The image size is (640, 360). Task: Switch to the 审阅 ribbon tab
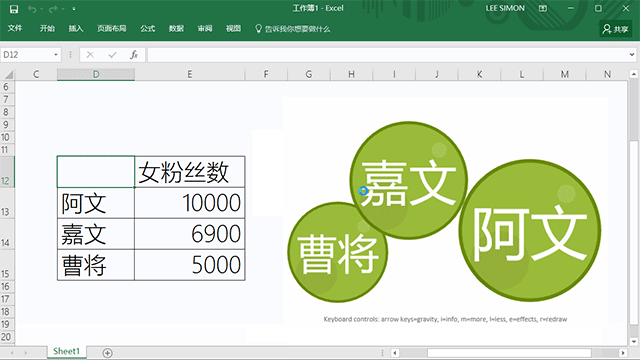point(205,28)
